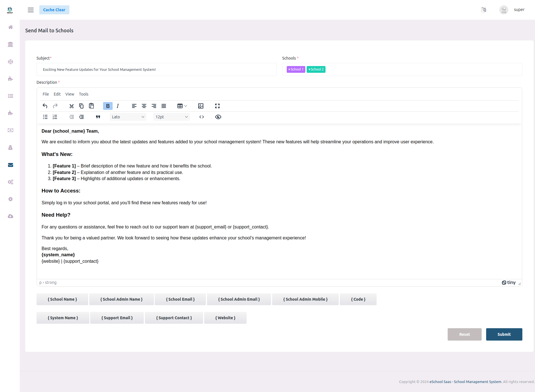Screen dimensions: 535x392
Task: Submit the mail to schools
Action: click(x=504, y=334)
